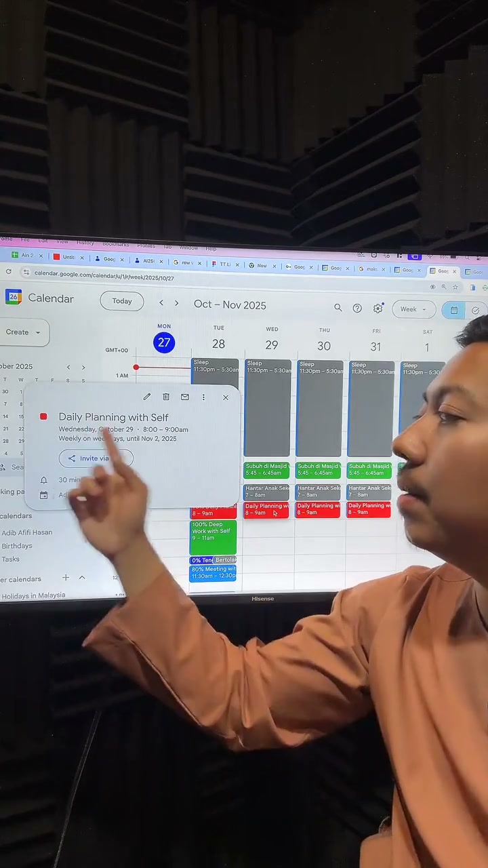The width and height of the screenshot is (488, 868).
Task: Switch to the Tasks checkmark view icon
Action: point(476,311)
